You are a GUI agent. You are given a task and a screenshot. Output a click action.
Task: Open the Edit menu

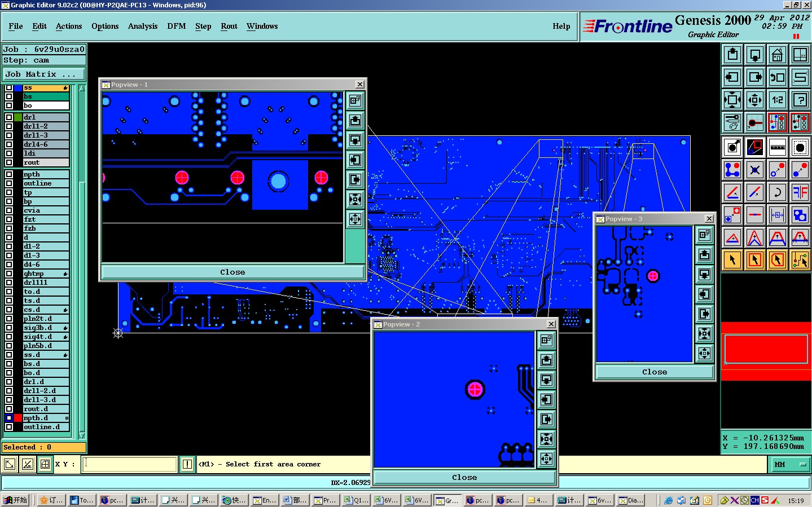39,26
